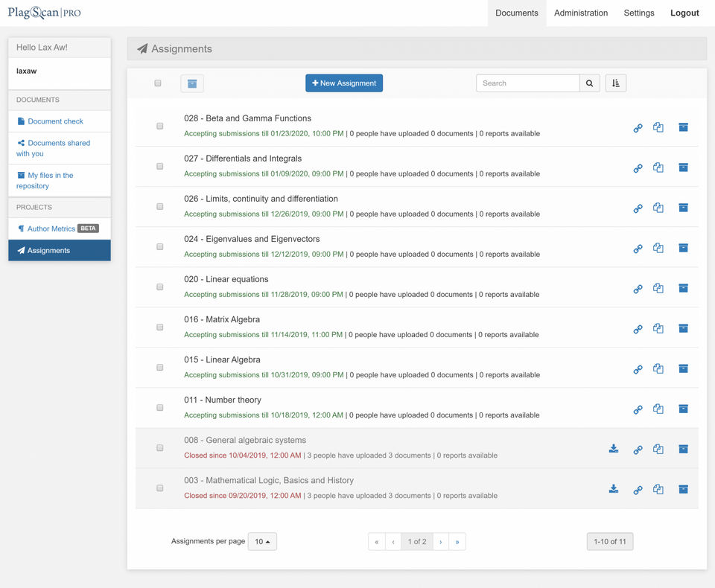715x588 pixels.
Task: Open the sort order button in toolbar
Action: [616, 83]
